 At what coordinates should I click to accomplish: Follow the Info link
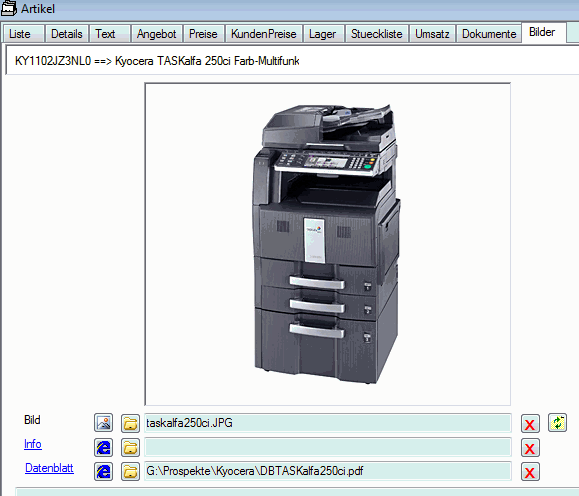click(x=32, y=444)
